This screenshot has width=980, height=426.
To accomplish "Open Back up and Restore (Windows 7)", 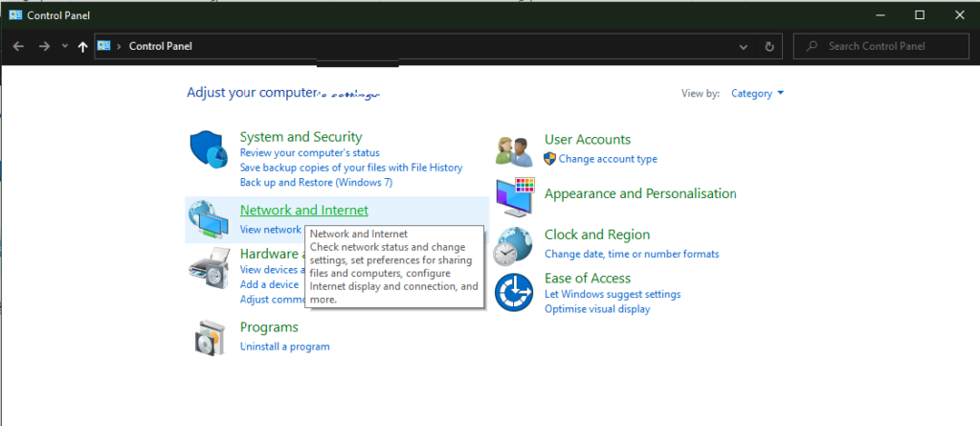I will tap(316, 183).
